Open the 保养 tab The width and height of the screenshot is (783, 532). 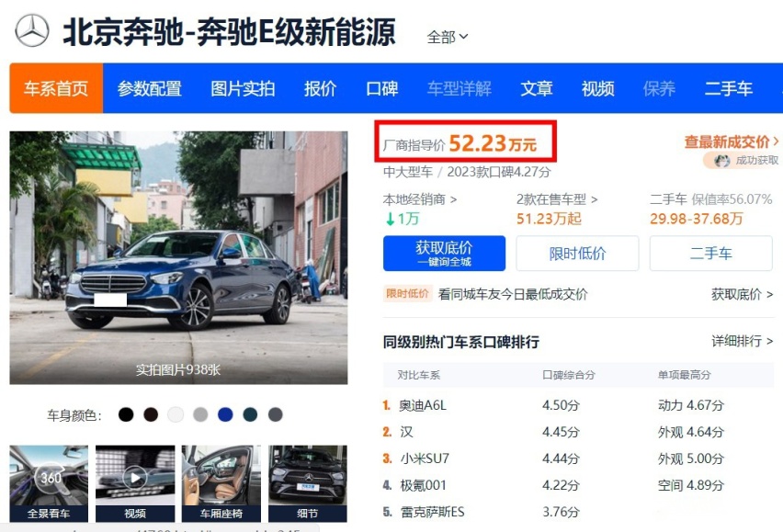[659, 88]
